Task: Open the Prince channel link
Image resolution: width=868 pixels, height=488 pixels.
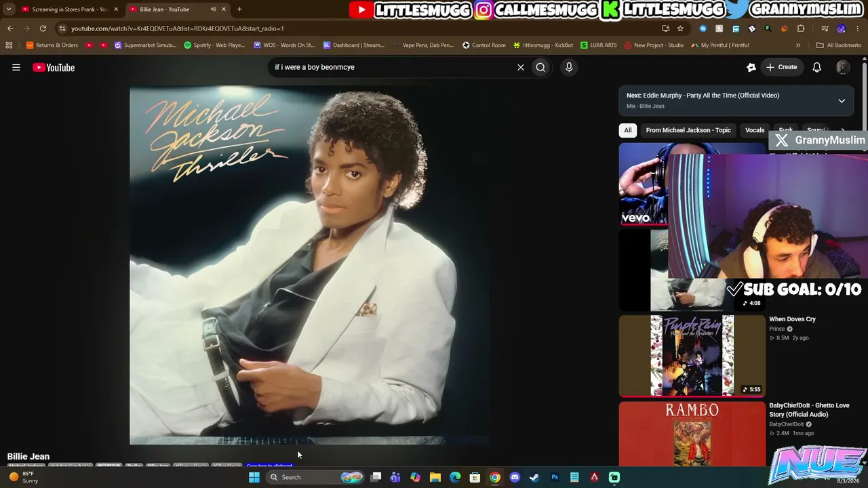Action: (x=777, y=329)
